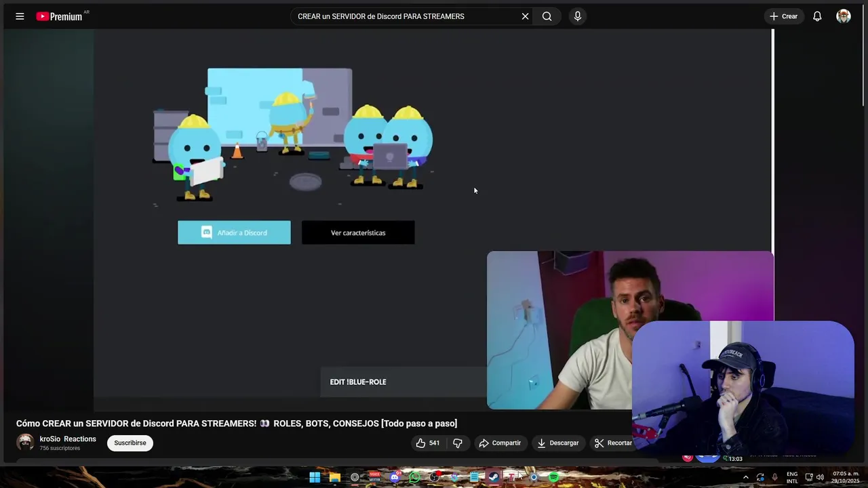
Task: Open the Notepad taskbar icon
Action: click(x=474, y=477)
